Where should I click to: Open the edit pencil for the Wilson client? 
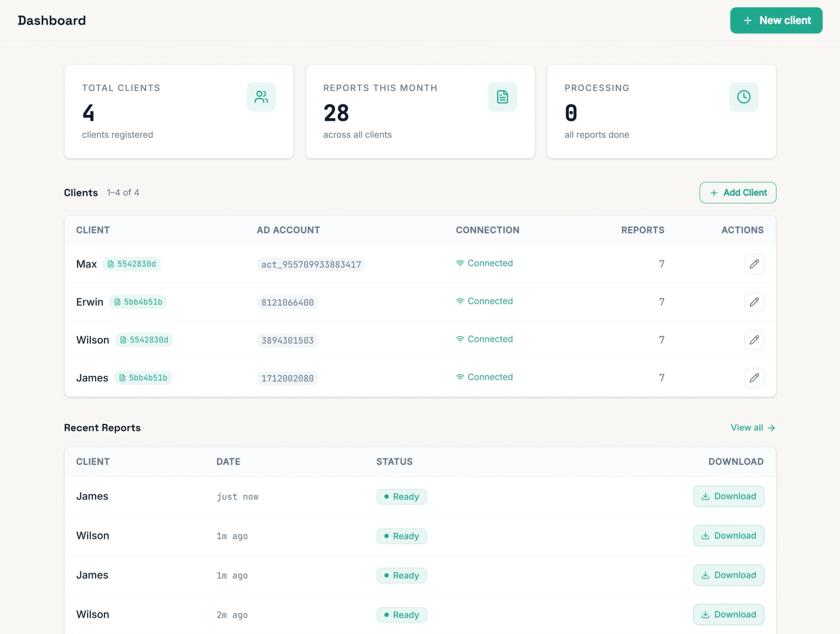coord(754,340)
